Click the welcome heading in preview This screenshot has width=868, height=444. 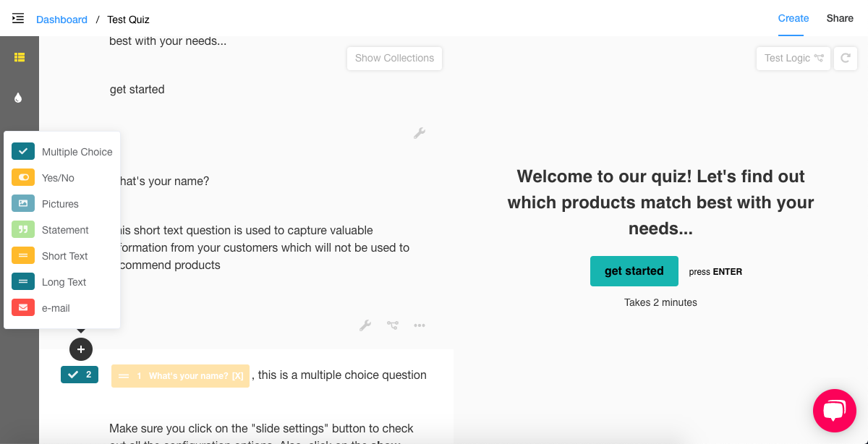tap(660, 202)
